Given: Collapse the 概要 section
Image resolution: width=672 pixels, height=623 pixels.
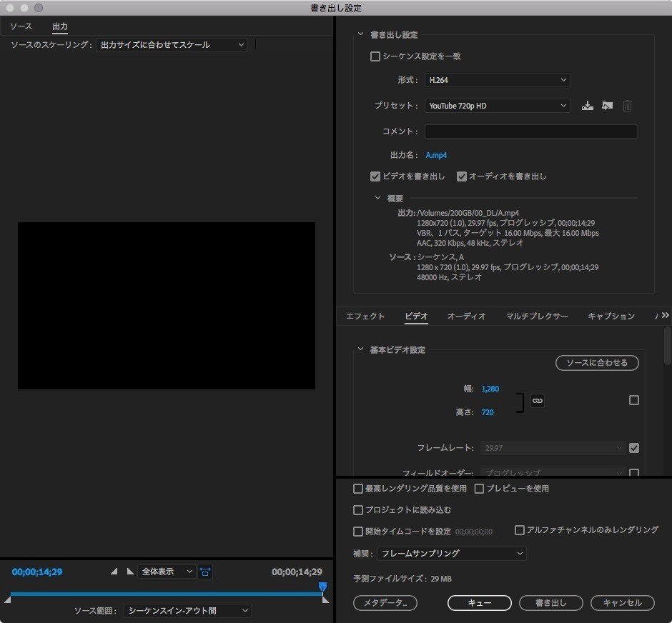Looking at the screenshot, I should tap(377, 198).
